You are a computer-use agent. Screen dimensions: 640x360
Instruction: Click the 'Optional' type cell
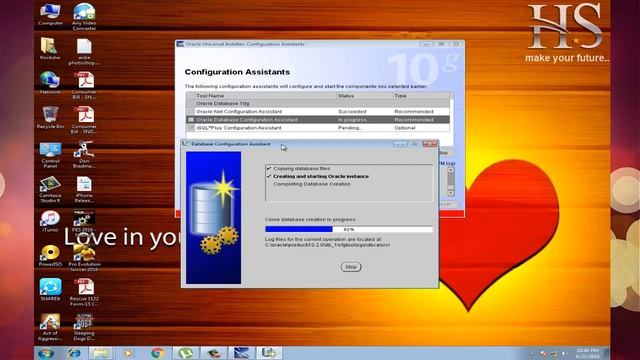click(x=405, y=128)
